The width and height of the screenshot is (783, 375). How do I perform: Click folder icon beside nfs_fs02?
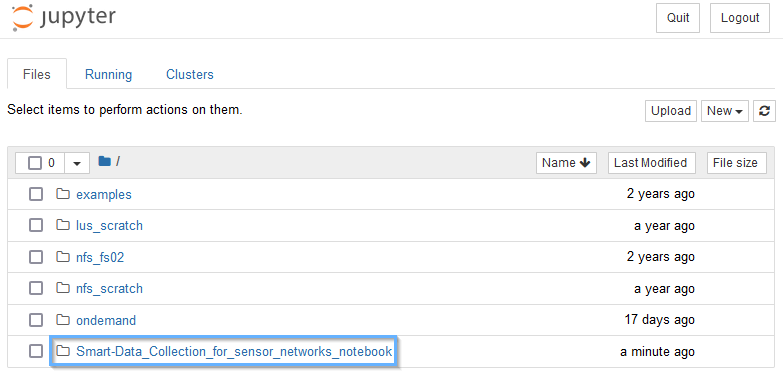[x=62, y=257]
